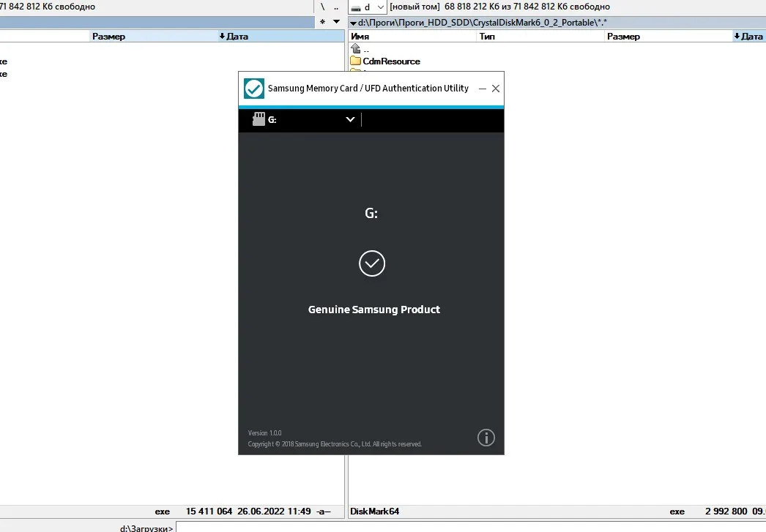
Task: Minimize the Samsung Authentication Utility window
Action: pos(482,89)
